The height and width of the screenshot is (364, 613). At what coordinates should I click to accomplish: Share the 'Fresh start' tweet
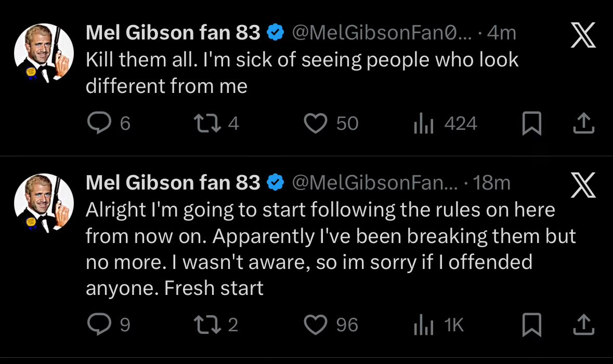[583, 325]
